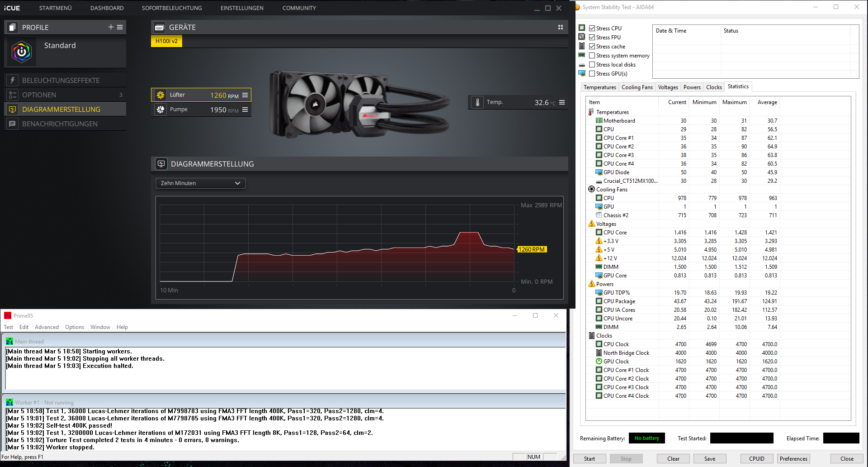Click the AIDA64 Stress GPU(s) monitor icon

(582, 73)
